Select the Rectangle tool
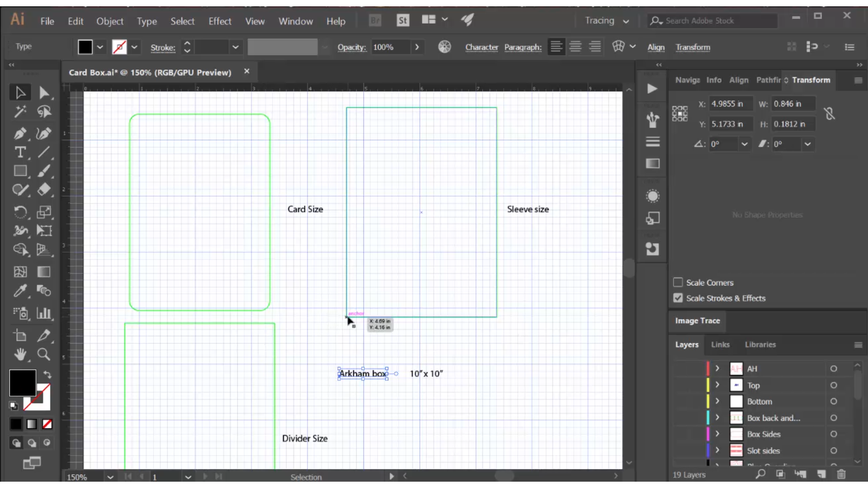Viewport: 868px width, 488px height. pos(20,171)
